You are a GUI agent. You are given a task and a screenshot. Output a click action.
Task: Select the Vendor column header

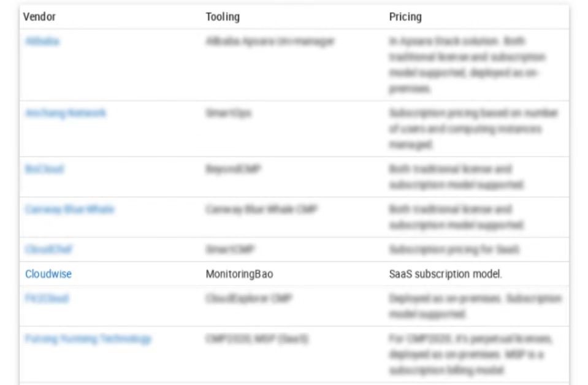click(x=39, y=17)
